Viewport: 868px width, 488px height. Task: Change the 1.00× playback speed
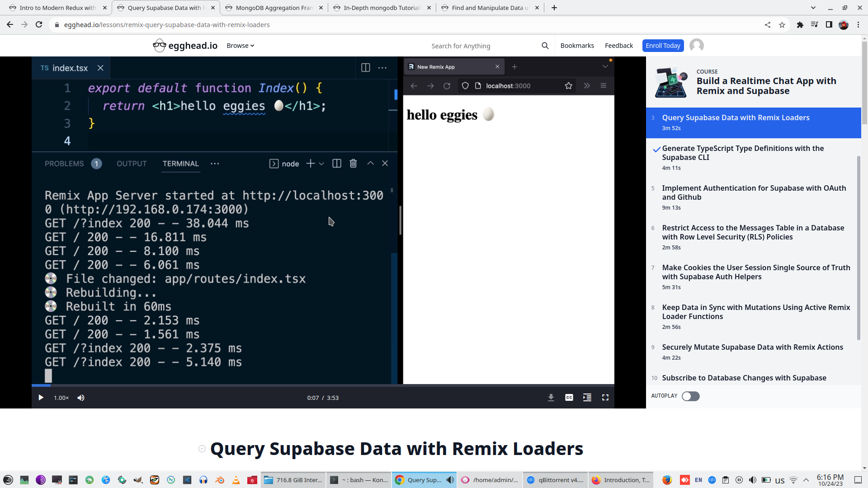[x=61, y=398]
